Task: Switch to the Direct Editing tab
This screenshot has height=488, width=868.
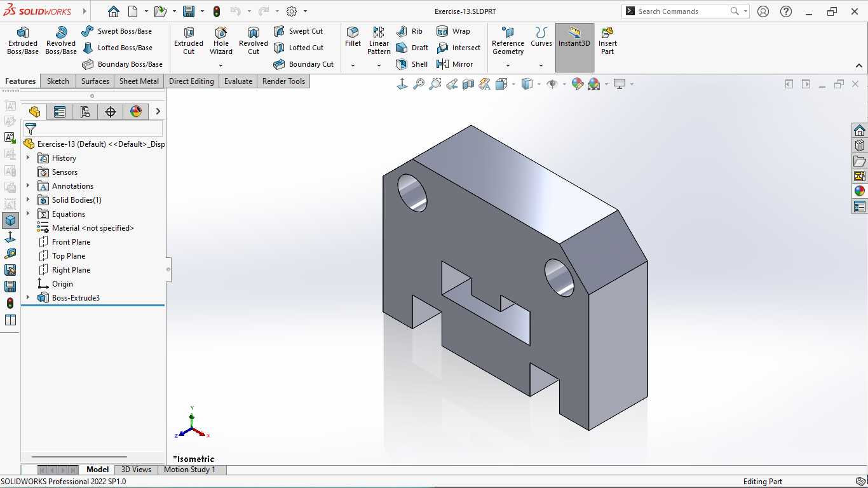Action: (x=191, y=81)
